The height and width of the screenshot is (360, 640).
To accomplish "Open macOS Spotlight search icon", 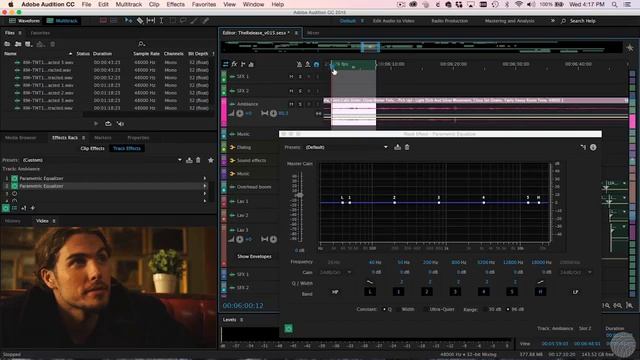I will 614,4.
